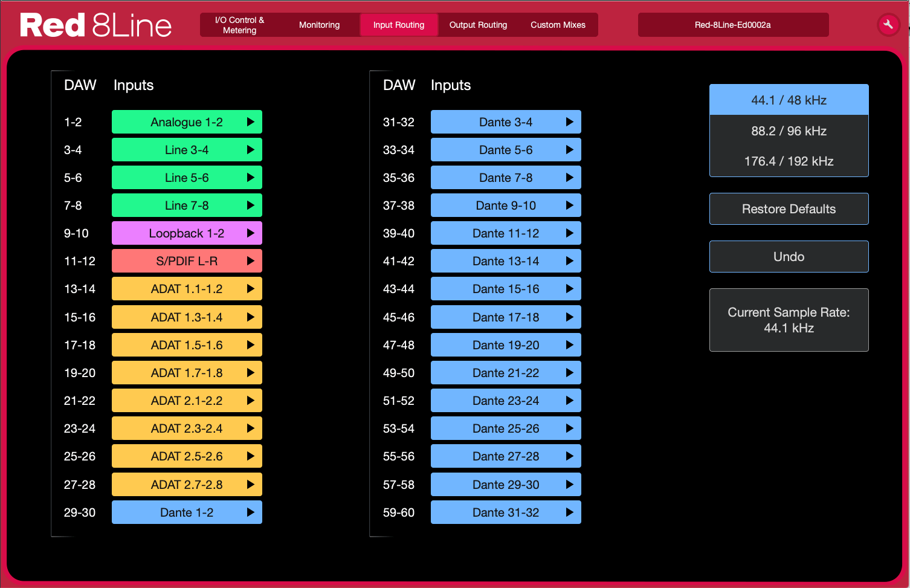Open Dante 29-30 input dropdown
The height and width of the screenshot is (588, 910).
[506, 485]
